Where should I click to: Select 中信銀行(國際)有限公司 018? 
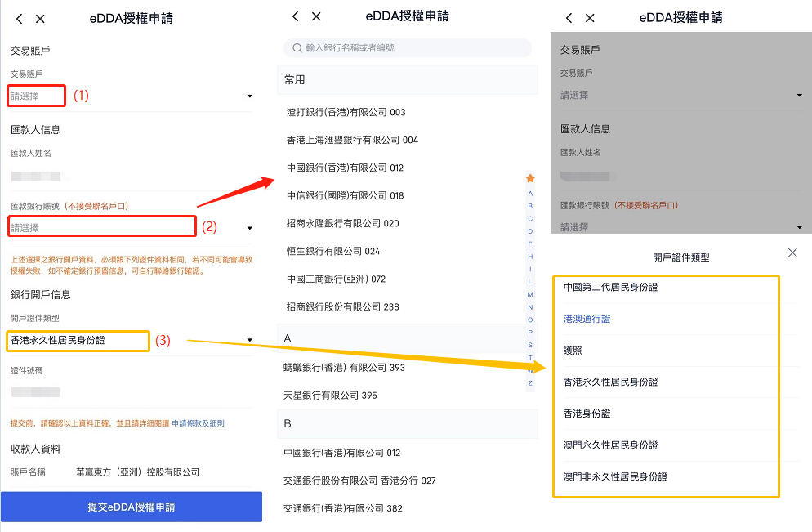point(345,196)
